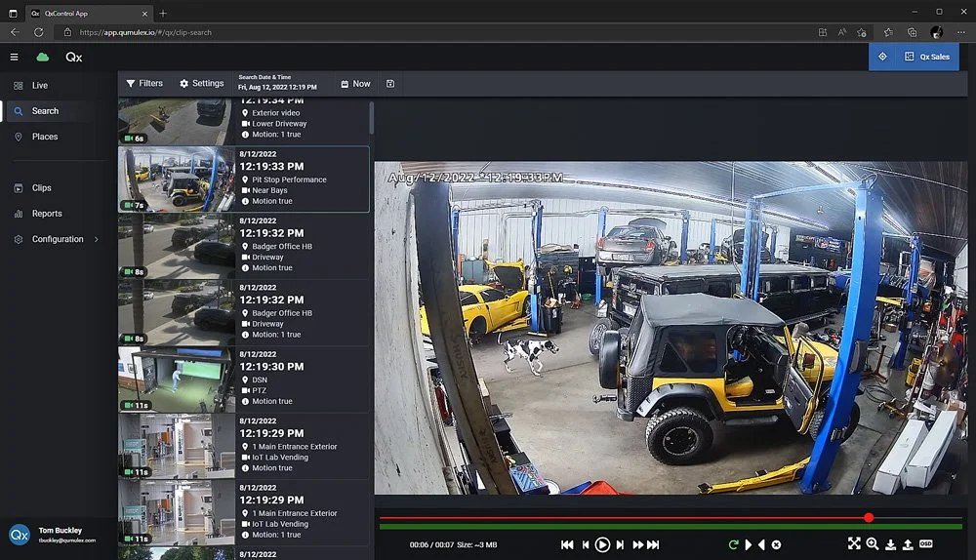Select Search in the sidebar

click(45, 111)
